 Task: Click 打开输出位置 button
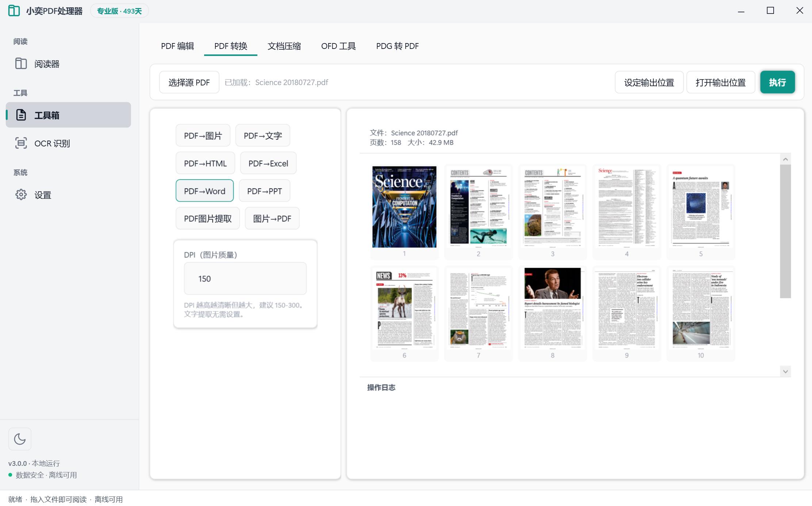coord(721,83)
